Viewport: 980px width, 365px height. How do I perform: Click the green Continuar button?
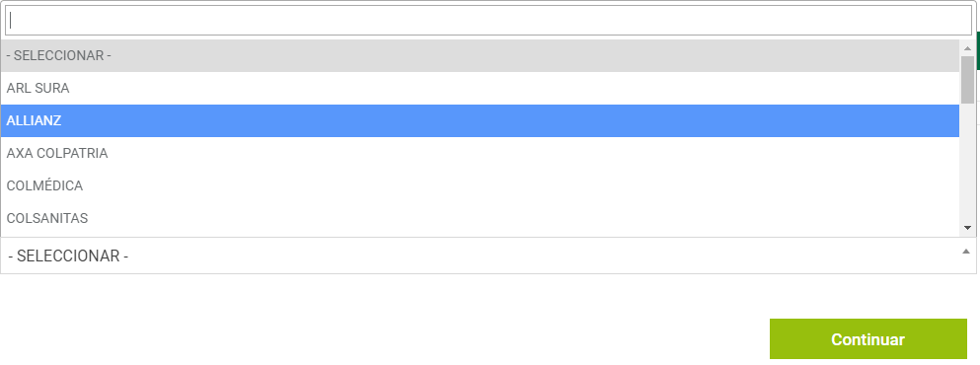868,338
